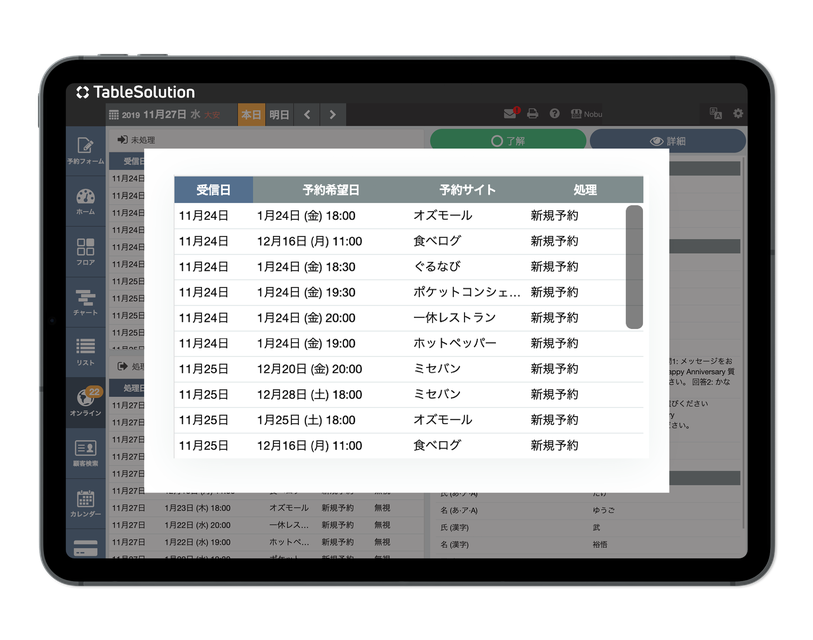This screenshot has height=640, width=813.
Task: Open the date picker calendar icon
Action: pos(113,115)
